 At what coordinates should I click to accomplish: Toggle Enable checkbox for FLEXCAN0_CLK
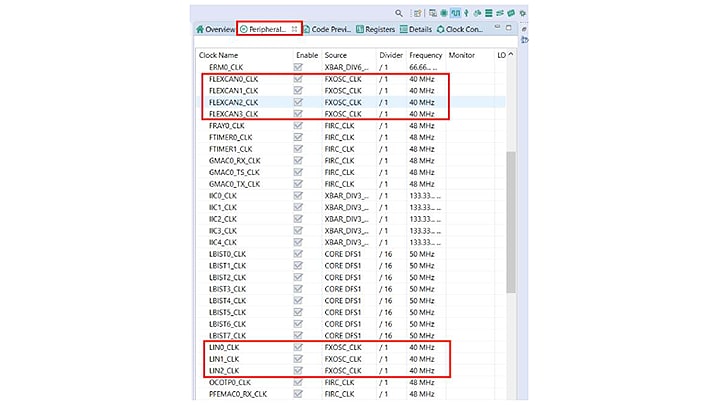[x=298, y=79]
